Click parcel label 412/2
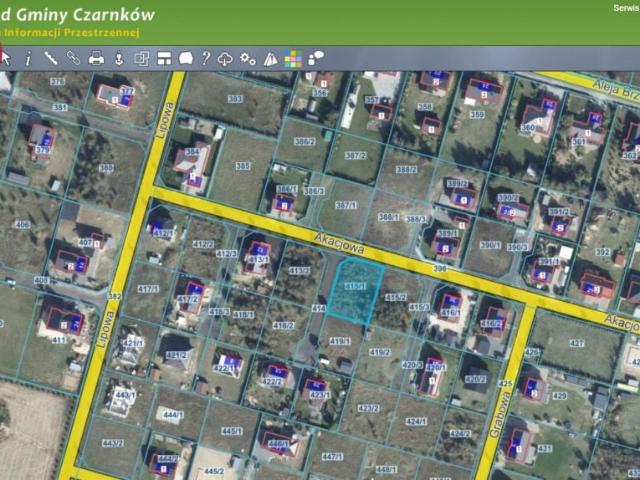 (203, 244)
